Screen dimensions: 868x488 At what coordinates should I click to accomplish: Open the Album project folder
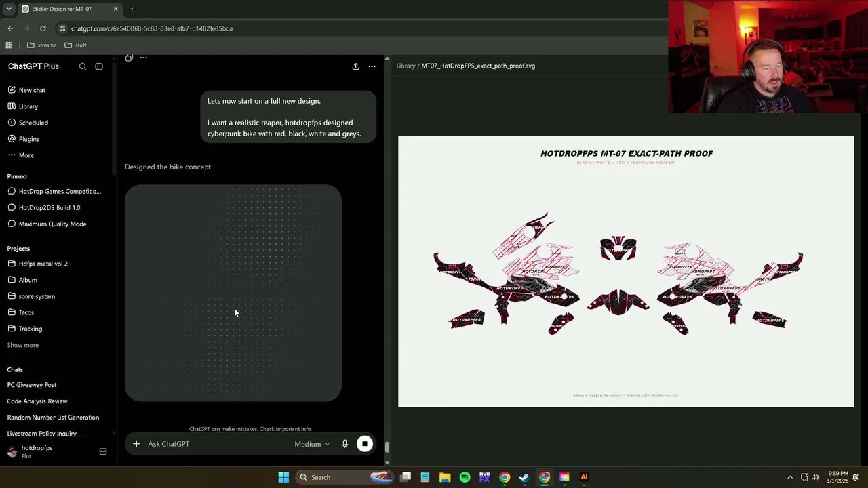coord(22,280)
